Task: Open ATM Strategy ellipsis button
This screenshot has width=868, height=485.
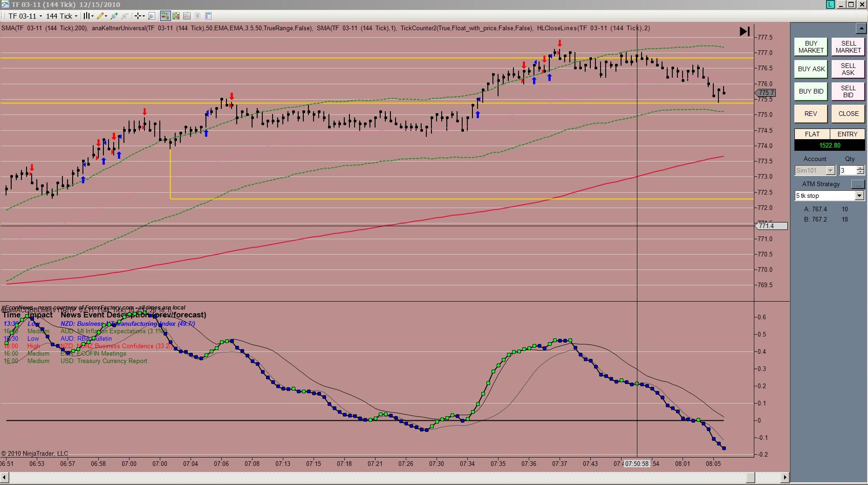Action: pos(858,184)
